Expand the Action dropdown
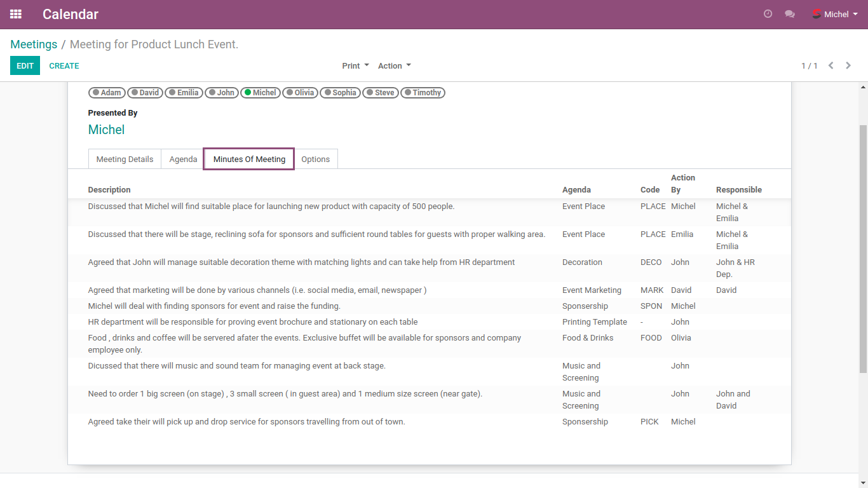868x488 pixels. 394,65
